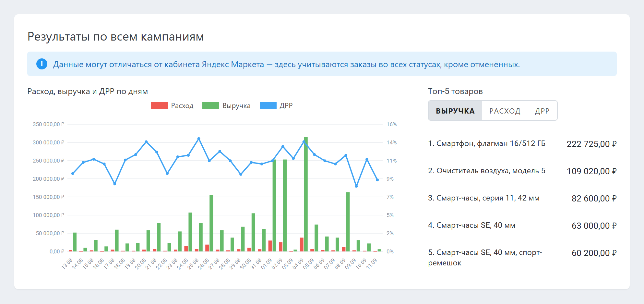Image resolution: width=644 pixels, height=304 pixels.
Task: Click the heading Результаты по всем кампаниям
Action: [x=116, y=37]
